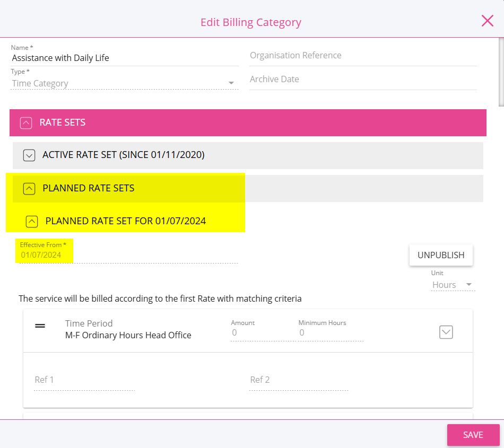Click the PLANNED RATE SETS header text

click(x=89, y=188)
